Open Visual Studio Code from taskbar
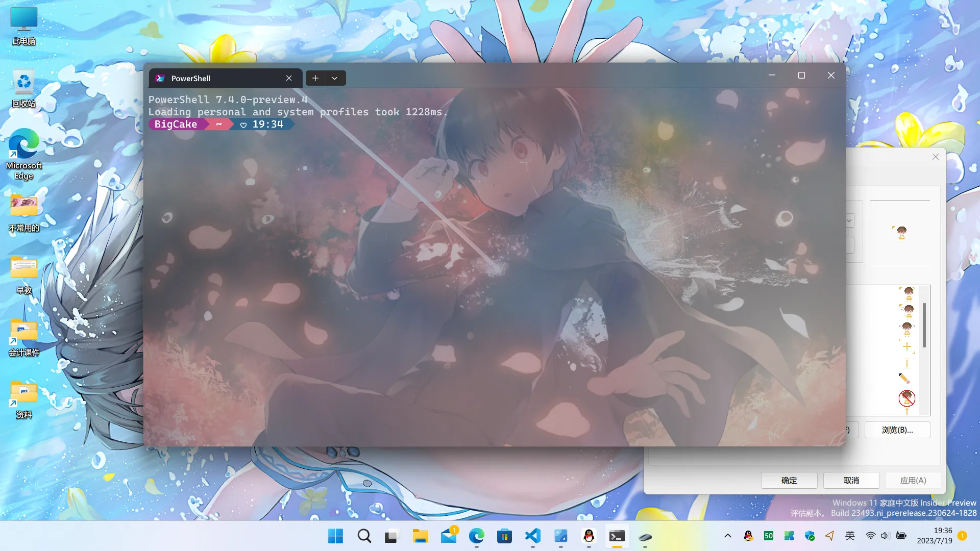 [532, 536]
